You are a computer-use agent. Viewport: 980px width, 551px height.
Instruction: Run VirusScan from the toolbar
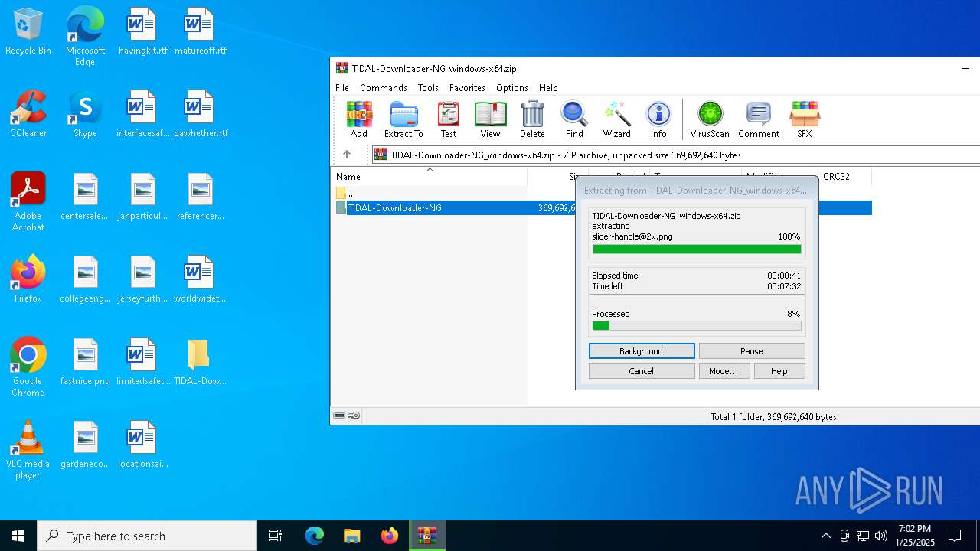pos(710,120)
